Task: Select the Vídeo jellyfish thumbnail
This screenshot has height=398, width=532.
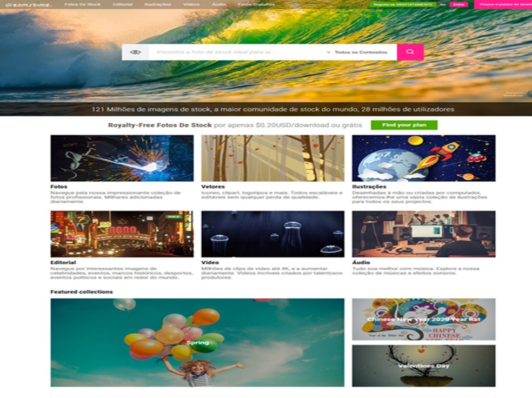Action: tap(272, 234)
